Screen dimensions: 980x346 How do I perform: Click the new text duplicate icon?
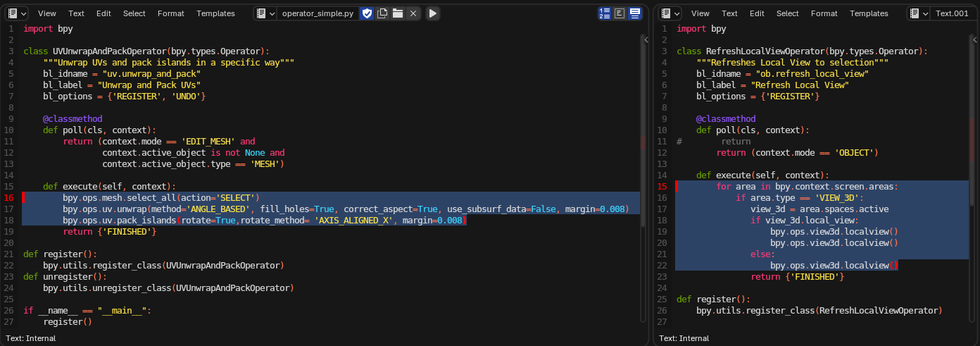point(382,13)
